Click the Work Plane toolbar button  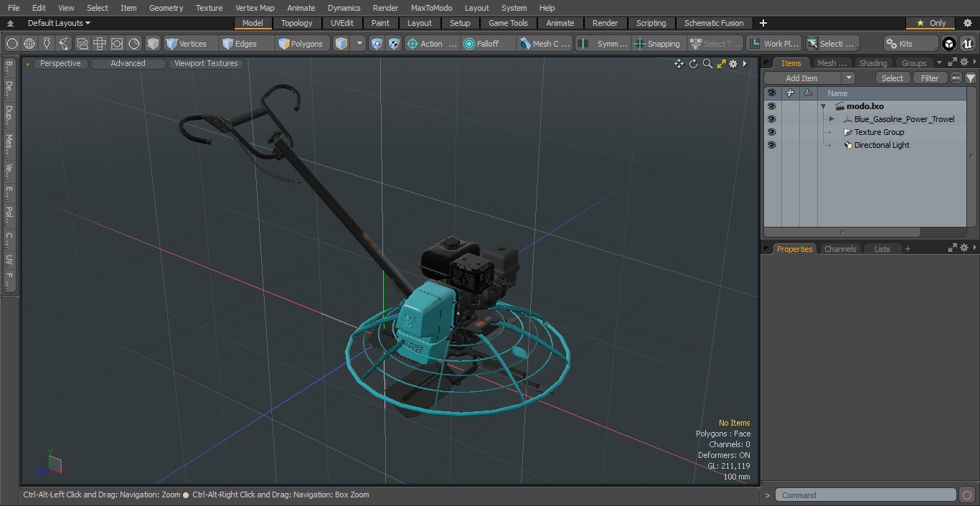click(x=773, y=44)
